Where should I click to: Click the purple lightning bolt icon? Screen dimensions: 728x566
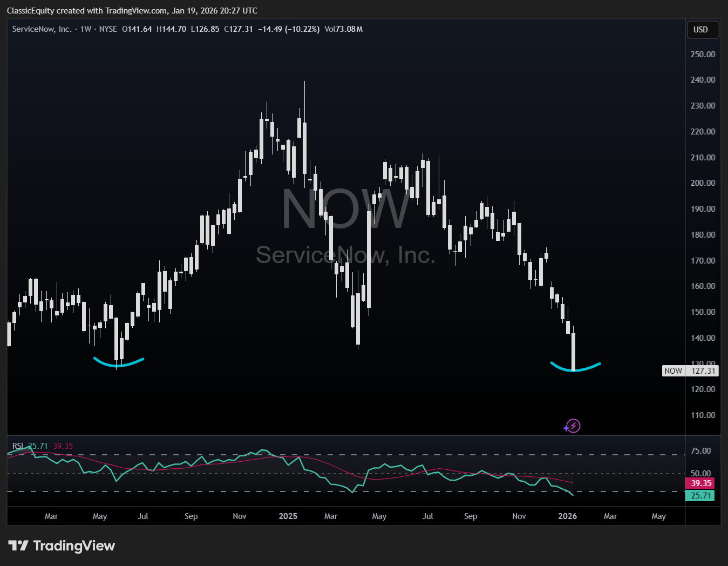click(x=572, y=426)
